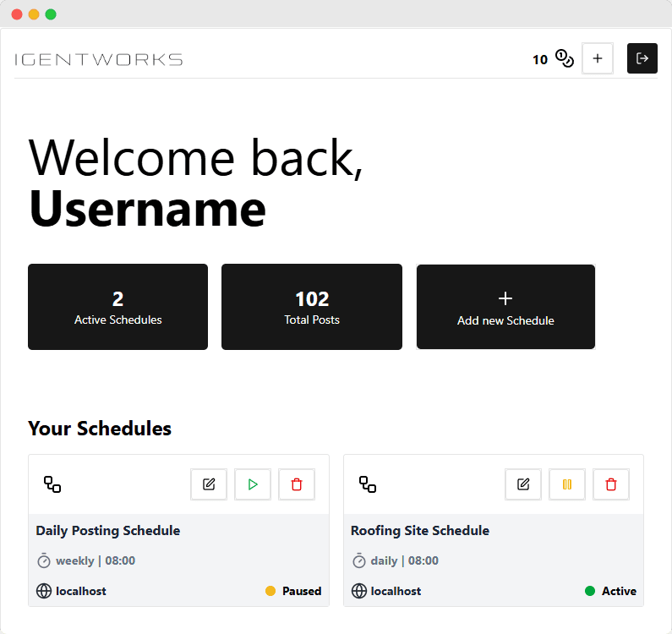Click the Paused status indicator
This screenshot has width=672, height=634.
pyautogui.click(x=293, y=591)
